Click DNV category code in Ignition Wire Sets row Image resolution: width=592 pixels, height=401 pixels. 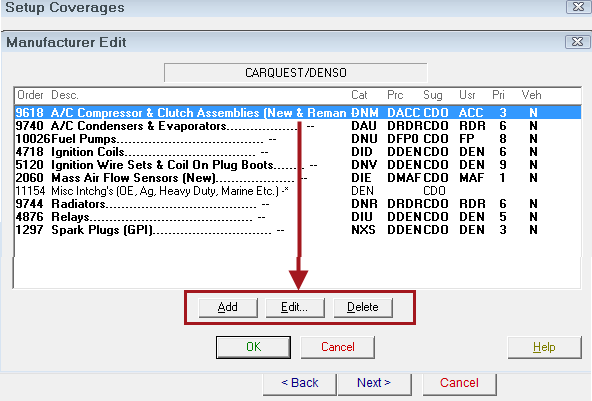tap(364, 165)
